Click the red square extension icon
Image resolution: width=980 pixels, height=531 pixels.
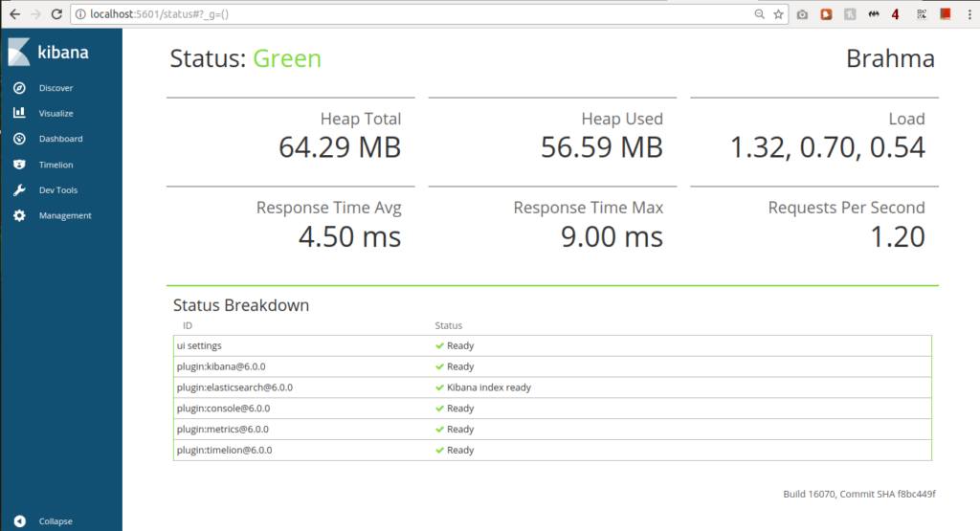click(x=945, y=13)
